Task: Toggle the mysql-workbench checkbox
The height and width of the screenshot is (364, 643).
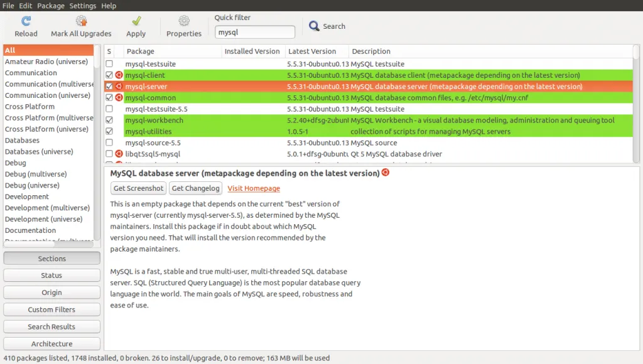Action: tap(109, 120)
